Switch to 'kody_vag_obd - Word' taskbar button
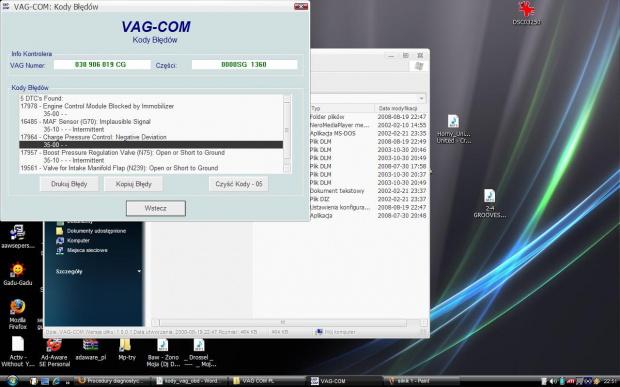Viewport: 620px width, 387px height. (189, 381)
